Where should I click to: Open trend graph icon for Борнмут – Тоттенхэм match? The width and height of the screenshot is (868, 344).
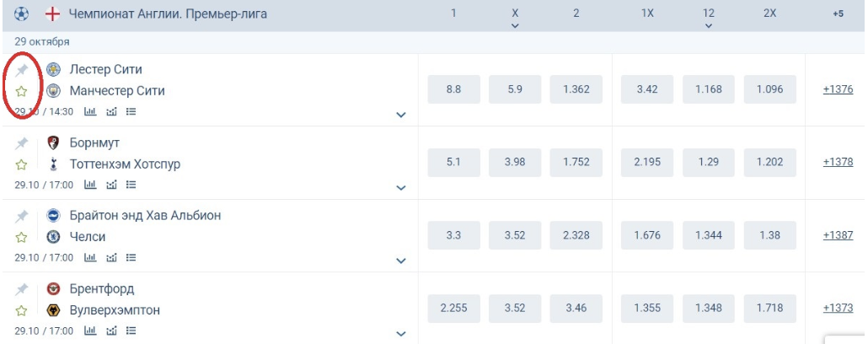tap(111, 185)
